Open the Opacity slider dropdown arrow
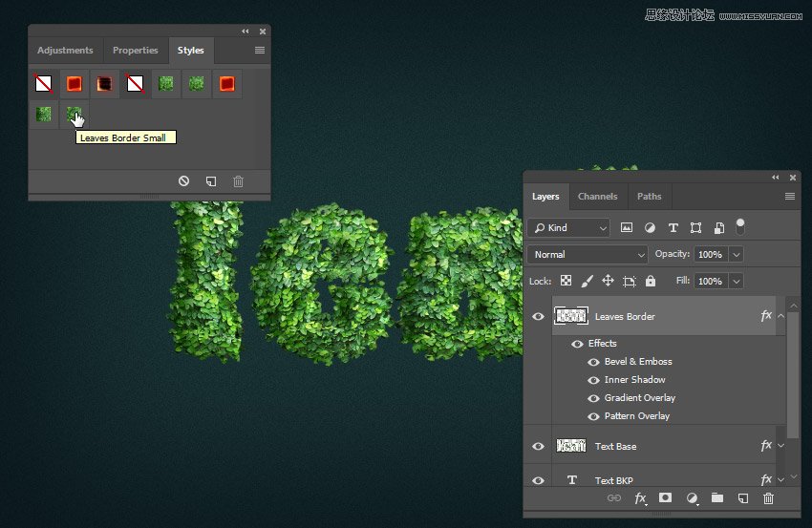Screen dimensions: 812x528 (x=736, y=255)
